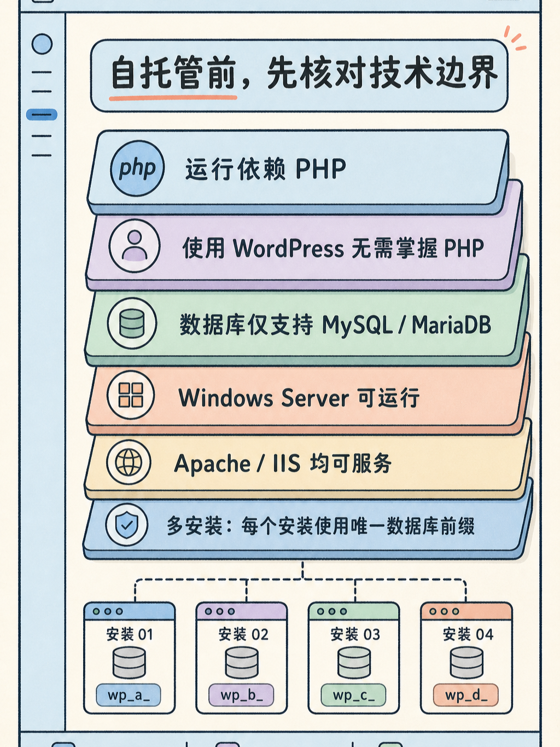The width and height of the screenshot is (560, 747).
Task: Click the shield checkmark icon on blue card
Action: pos(127,525)
